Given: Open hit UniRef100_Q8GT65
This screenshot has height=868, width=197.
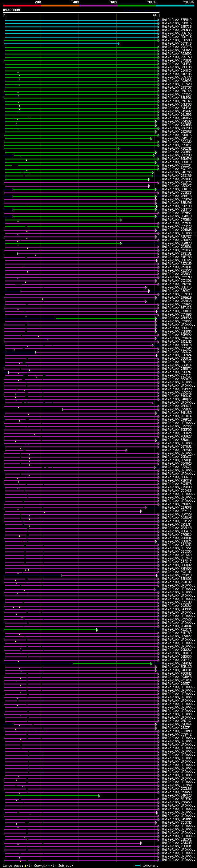Looking at the screenshot, I should (x=177, y=33).
